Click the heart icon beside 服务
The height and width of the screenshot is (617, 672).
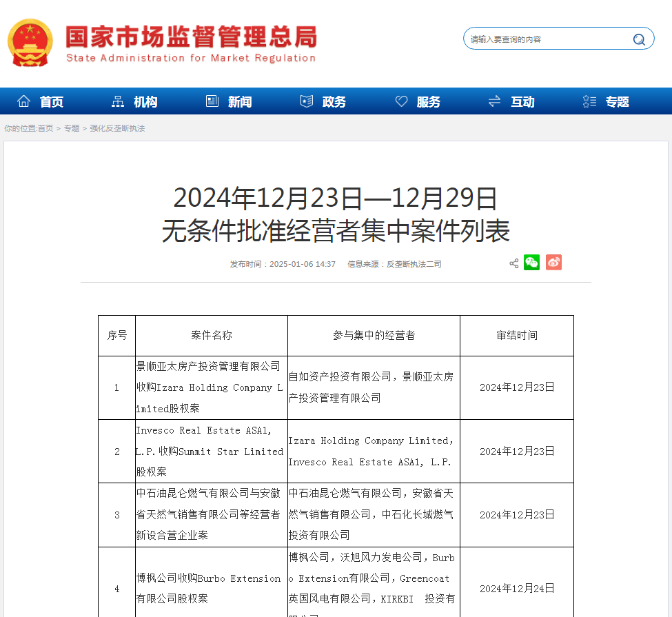401,101
